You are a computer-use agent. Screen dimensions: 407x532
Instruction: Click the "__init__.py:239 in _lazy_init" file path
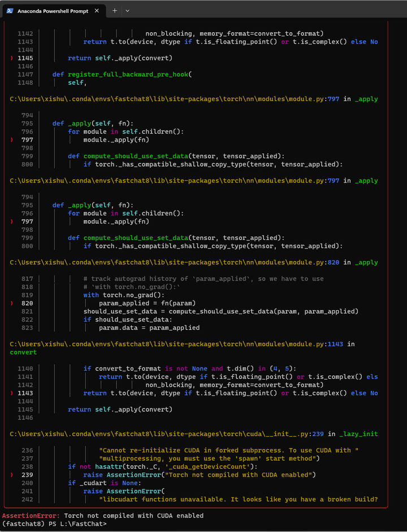point(194,434)
